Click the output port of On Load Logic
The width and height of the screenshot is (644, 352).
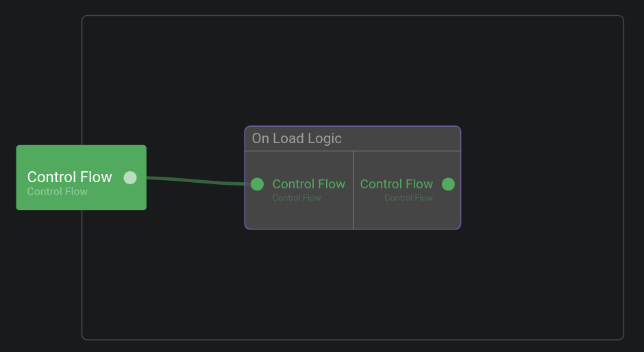click(x=448, y=184)
